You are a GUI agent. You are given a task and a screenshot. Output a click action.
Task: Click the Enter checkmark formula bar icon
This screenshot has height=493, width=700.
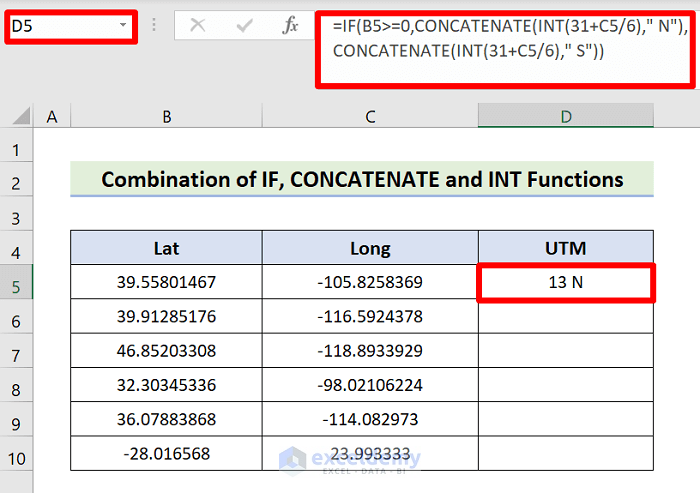click(245, 26)
